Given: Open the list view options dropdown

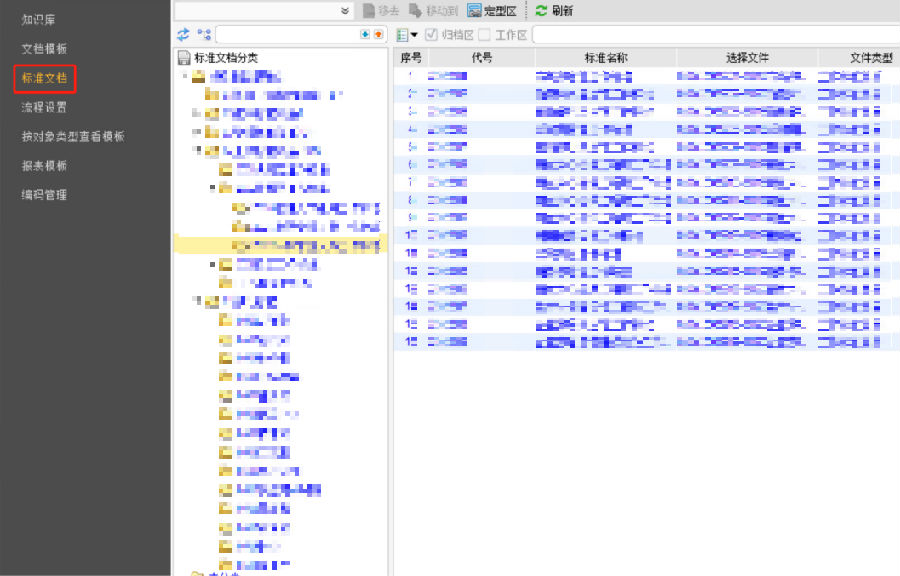Looking at the screenshot, I should (407, 35).
